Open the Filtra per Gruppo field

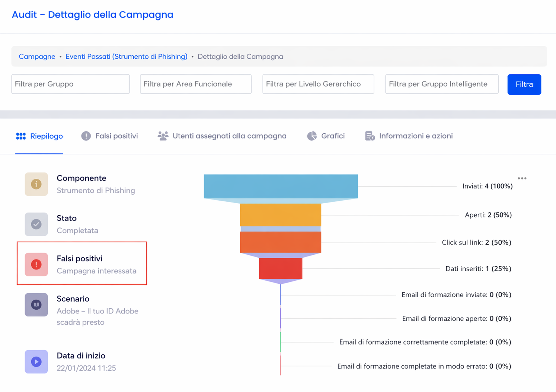(70, 84)
